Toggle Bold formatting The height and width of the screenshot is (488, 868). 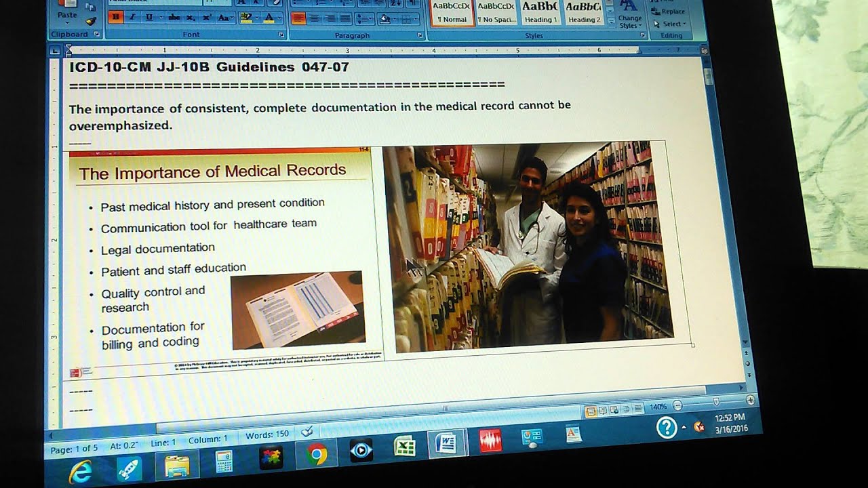115,17
